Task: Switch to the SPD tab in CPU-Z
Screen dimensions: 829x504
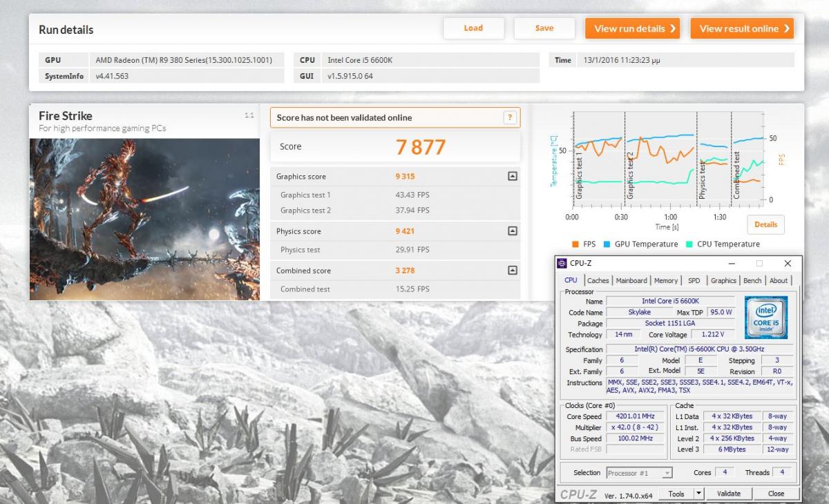Action: (x=694, y=280)
